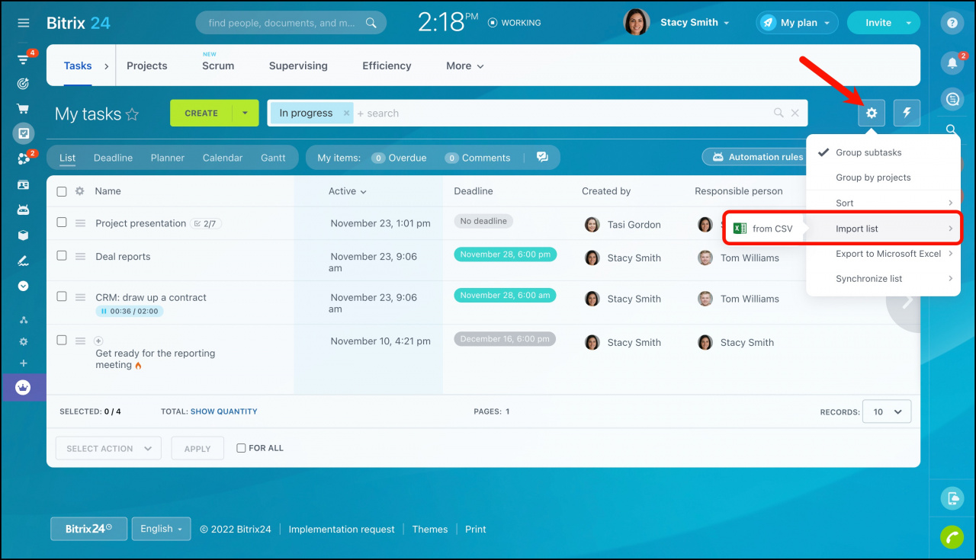Select all tasks header checkbox
This screenshot has height=560, width=976.
(x=62, y=191)
